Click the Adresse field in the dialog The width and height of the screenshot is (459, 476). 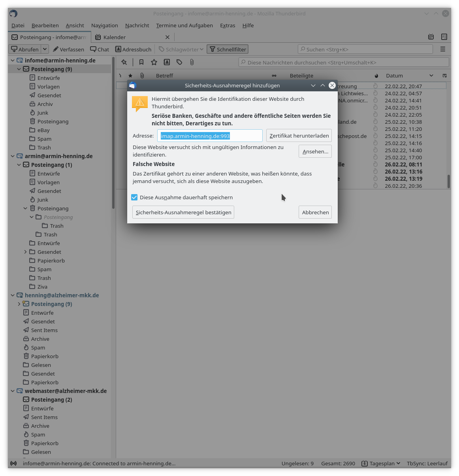(210, 136)
